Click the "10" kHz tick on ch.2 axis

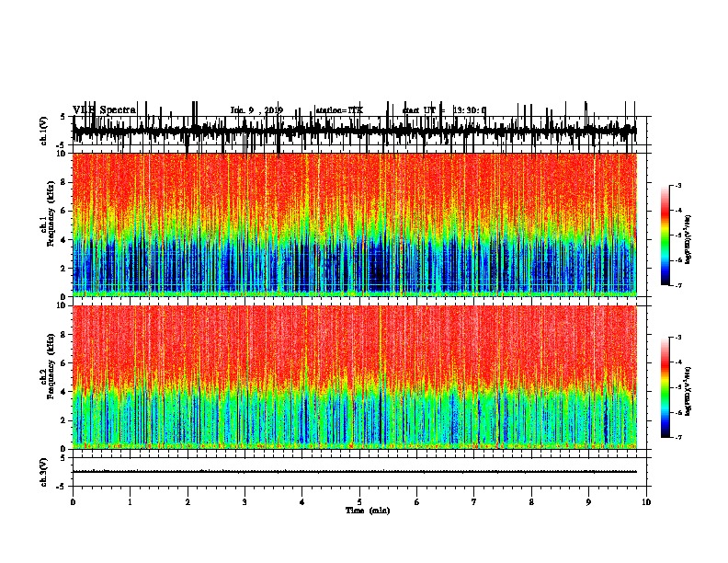coord(63,305)
